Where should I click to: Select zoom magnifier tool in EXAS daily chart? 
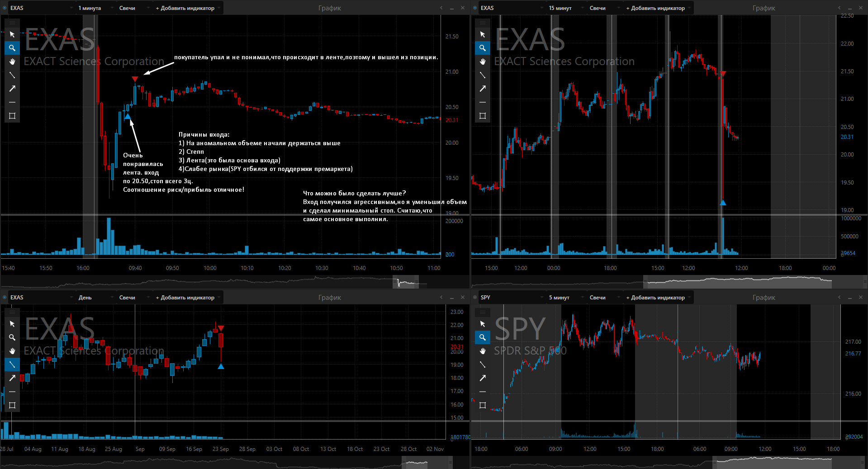tap(12, 337)
